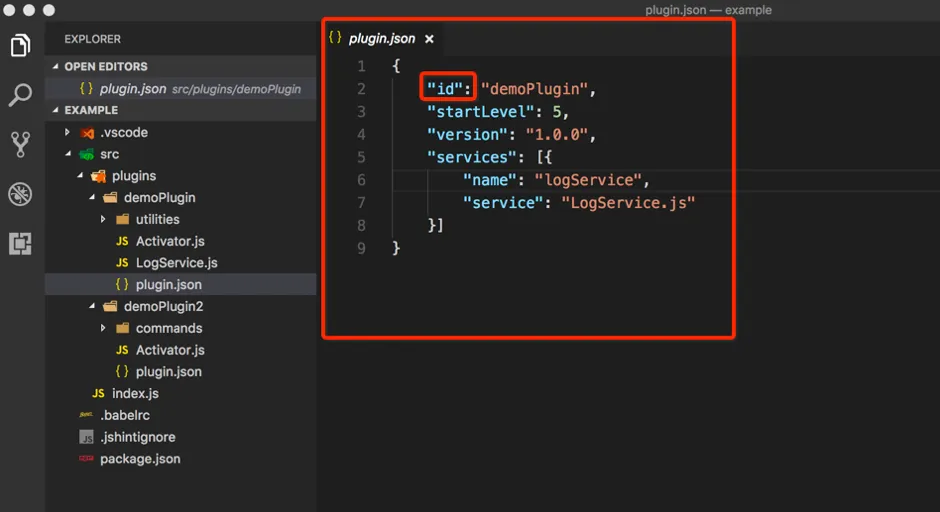Open the Debug view icon
The image size is (940, 512).
point(20,194)
